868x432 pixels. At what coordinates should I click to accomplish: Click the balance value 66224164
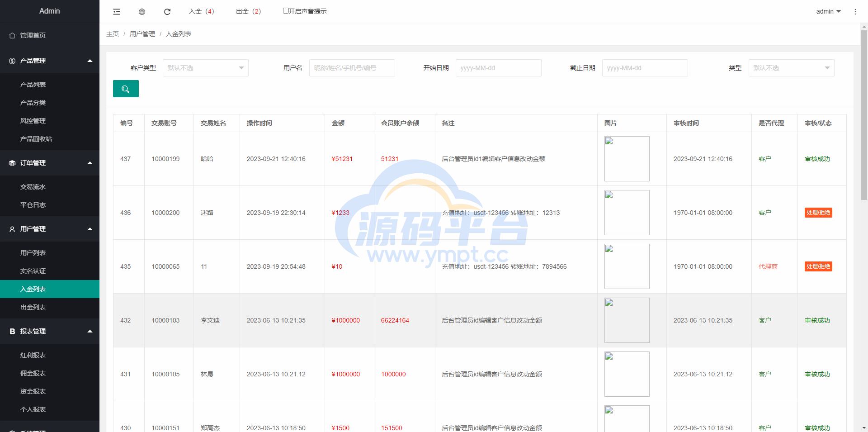tap(395, 320)
